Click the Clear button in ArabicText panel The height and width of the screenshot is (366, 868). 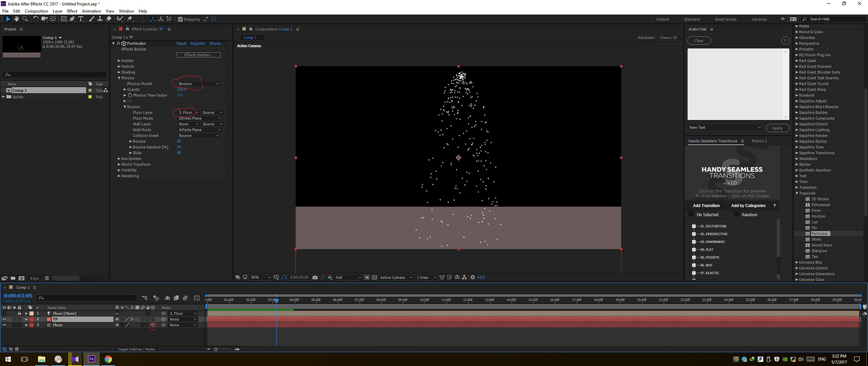(699, 41)
